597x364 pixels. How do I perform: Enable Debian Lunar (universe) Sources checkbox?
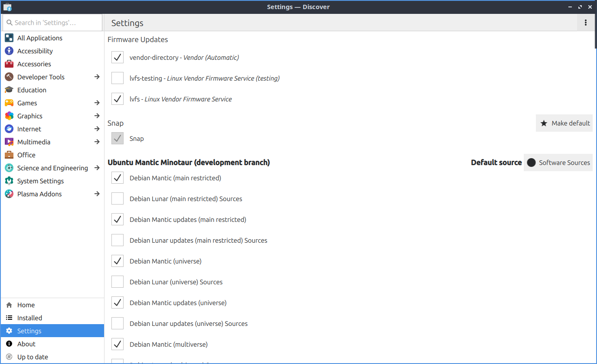[x=117, y=282]
